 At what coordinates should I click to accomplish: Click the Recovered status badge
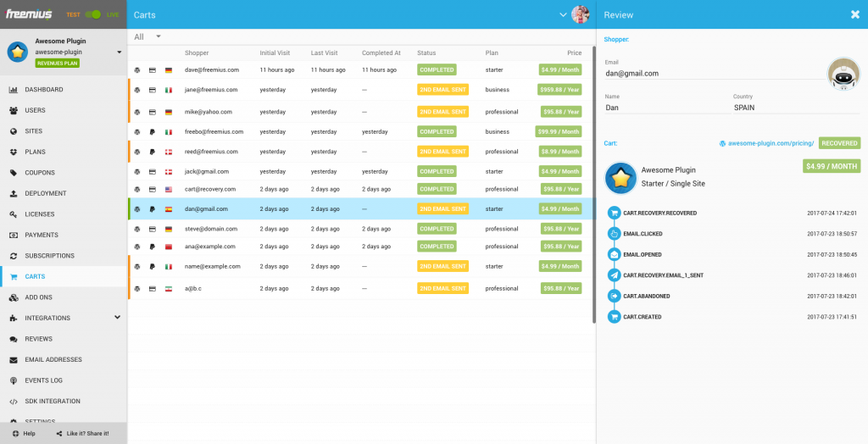839,143
